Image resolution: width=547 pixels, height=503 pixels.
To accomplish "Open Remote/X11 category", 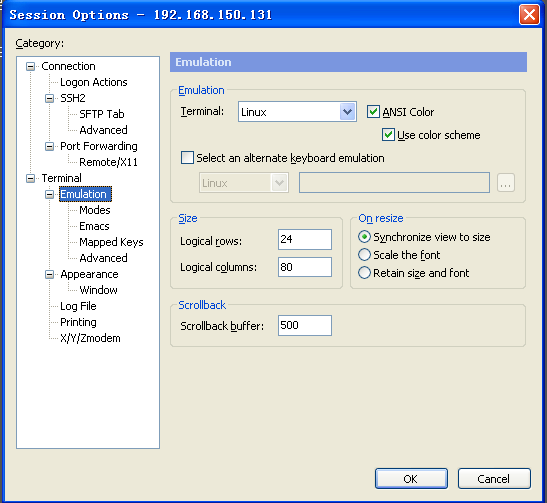I will (x=108, y=162).
